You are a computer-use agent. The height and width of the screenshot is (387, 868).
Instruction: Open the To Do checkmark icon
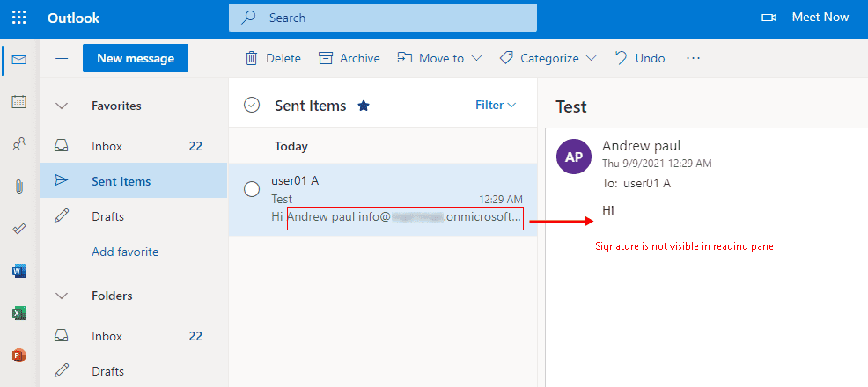tap(18, 229)
